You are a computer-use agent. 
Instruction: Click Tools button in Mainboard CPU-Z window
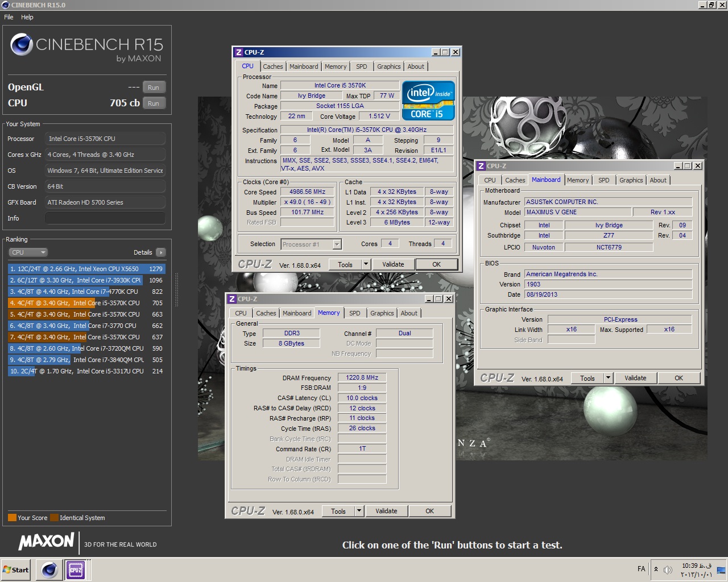pos(588,378)
